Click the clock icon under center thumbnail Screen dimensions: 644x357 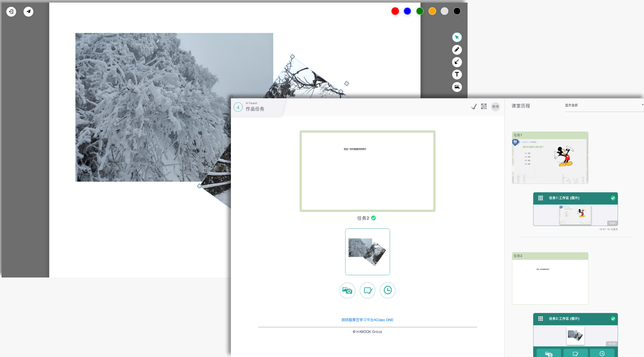point(388,290)
